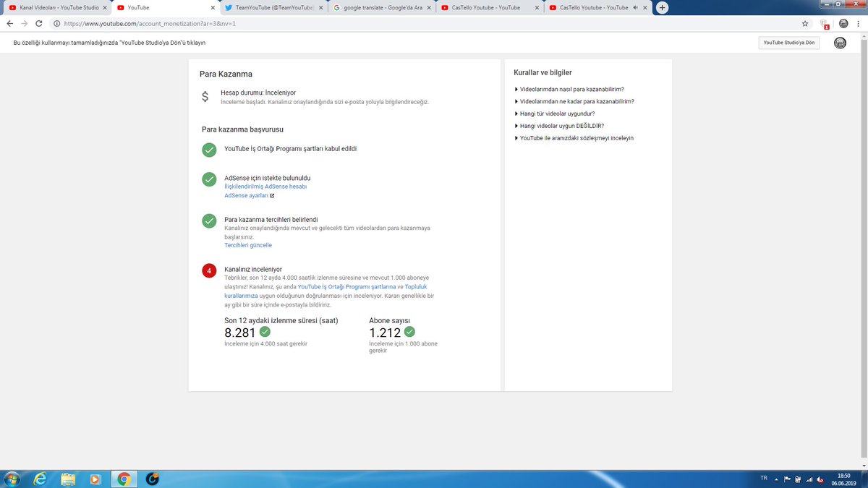Click the address bar URL field
The image size is (868, 488).
427,23
